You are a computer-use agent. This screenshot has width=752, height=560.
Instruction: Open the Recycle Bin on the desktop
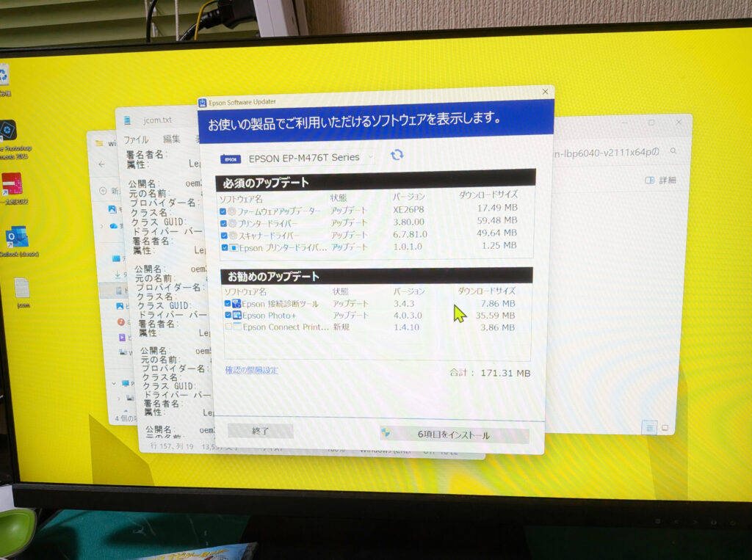[4, 73]
